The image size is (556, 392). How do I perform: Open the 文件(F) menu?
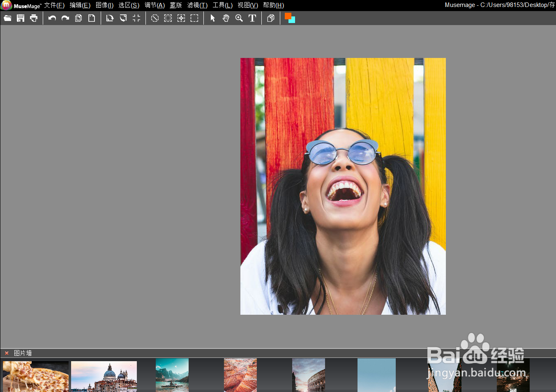[x=54, y=5]
